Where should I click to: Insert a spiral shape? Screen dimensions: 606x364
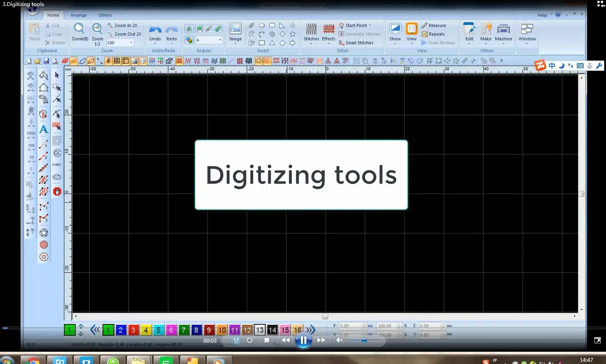point(272,34)
